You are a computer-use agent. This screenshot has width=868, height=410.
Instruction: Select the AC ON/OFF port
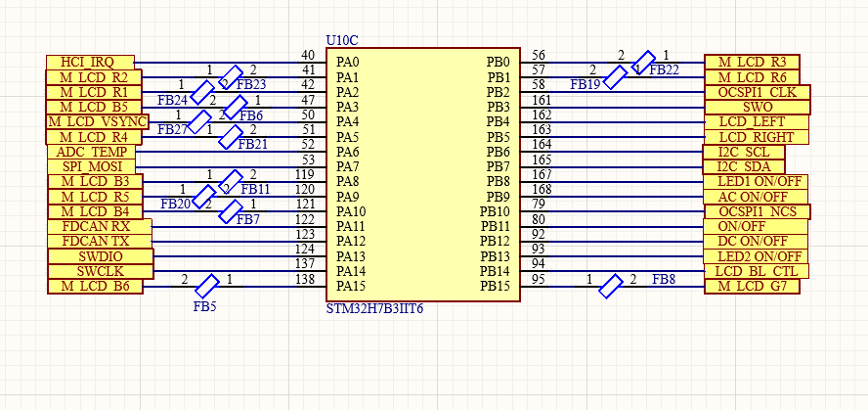(756, 197)
